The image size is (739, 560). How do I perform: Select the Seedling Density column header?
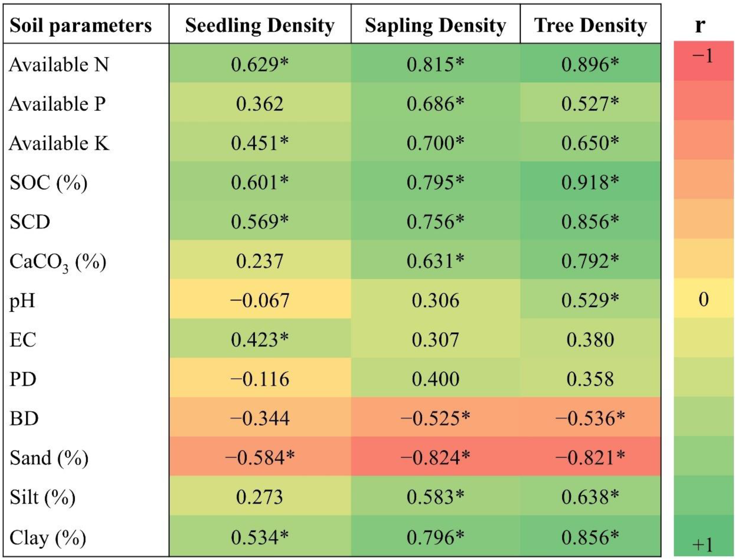pyautogui.click(x=259, y=25)
